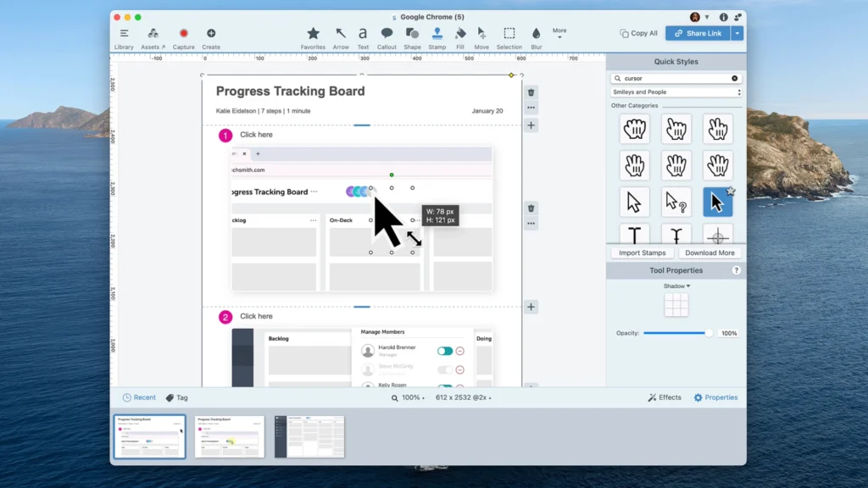Choose the help cursor with question mark stamp
The width and height of the screenshot is (868, 488).
pos(676,202)
